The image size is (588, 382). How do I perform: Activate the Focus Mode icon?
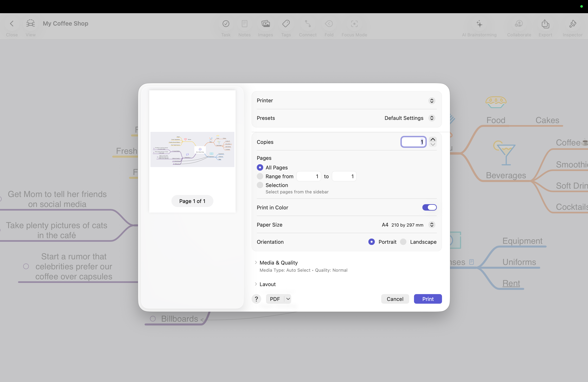[354, 23]
